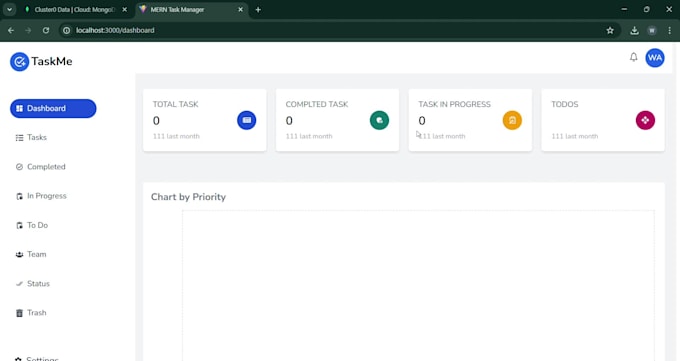Image resolution: width=680 pixels, height=361 pixels.
Task: Click the Chart by Priority chart area
Action: 418,286
